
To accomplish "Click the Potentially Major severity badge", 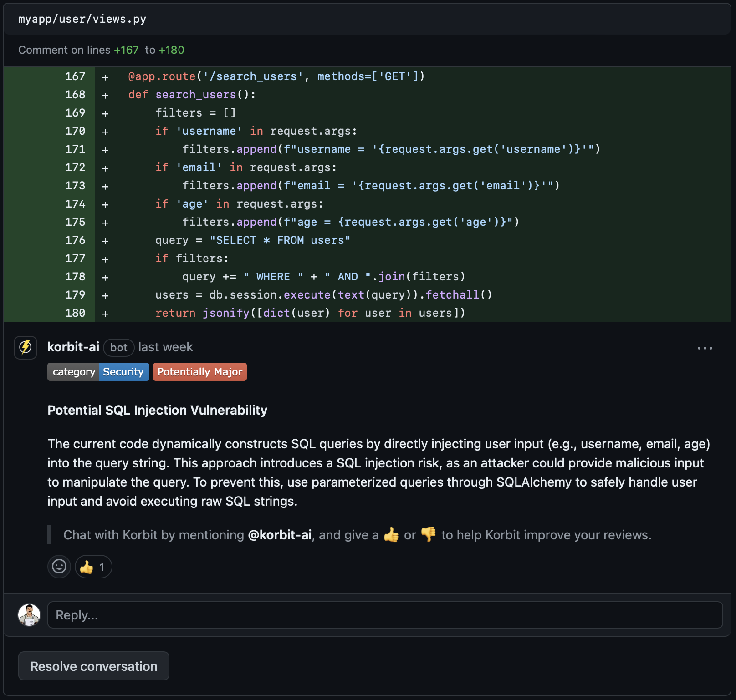I will point(200,372).
